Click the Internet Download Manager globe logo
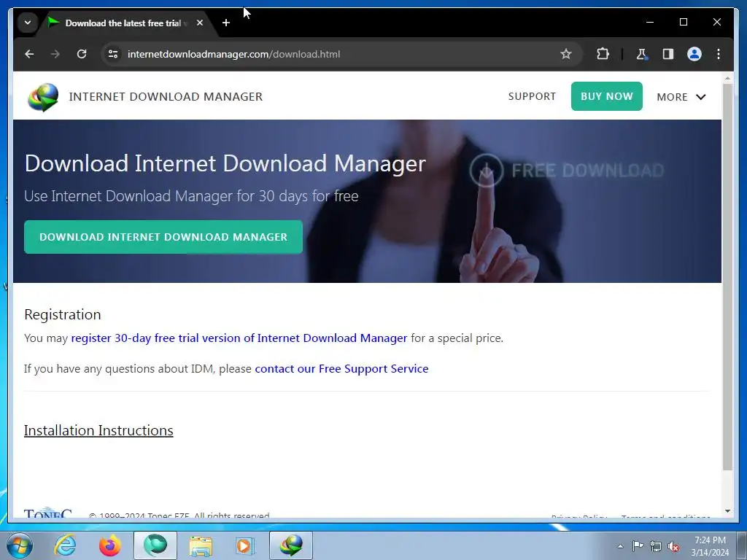 [x=43, y=97]
